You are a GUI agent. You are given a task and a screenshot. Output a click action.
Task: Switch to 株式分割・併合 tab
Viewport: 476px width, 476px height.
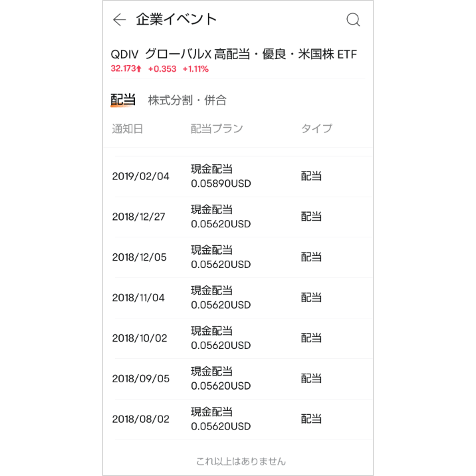187,100
